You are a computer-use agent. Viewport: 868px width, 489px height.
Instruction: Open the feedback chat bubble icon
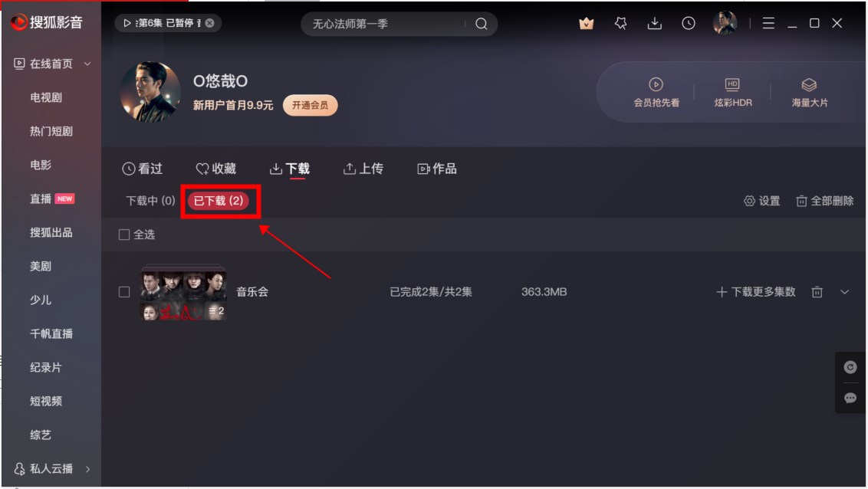click(850, 398)
